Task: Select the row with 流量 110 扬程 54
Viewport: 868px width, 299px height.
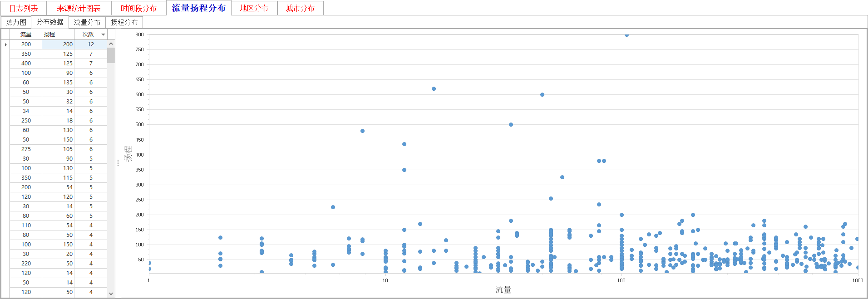Action: click(x=59, y=225)
